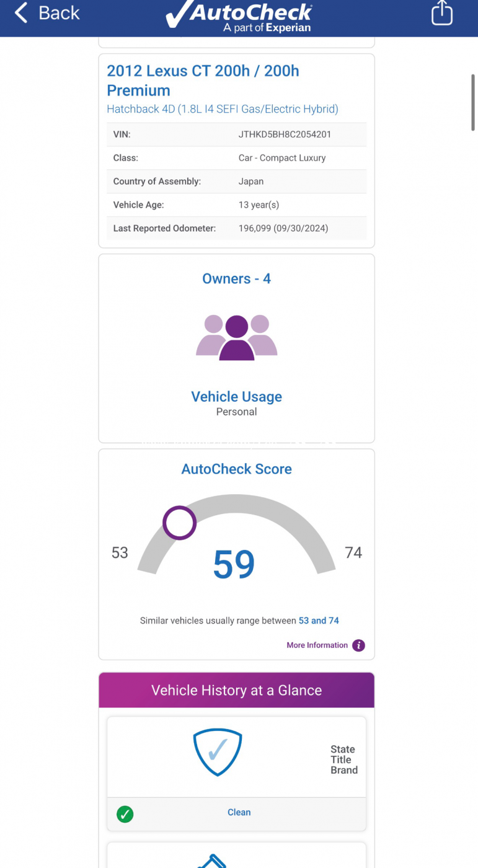This screenshot has height=868, width=478.
Task: Open the More Information link
Action: pyautogui.click(x=317, y=645)
